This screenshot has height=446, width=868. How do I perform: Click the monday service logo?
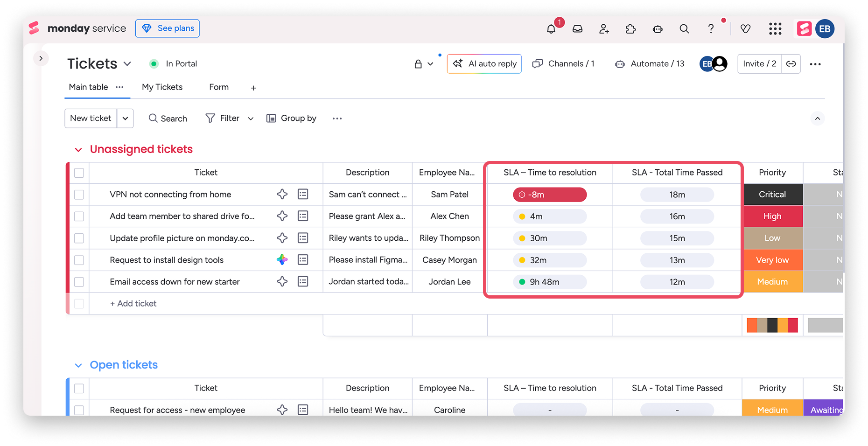point(77,28)
